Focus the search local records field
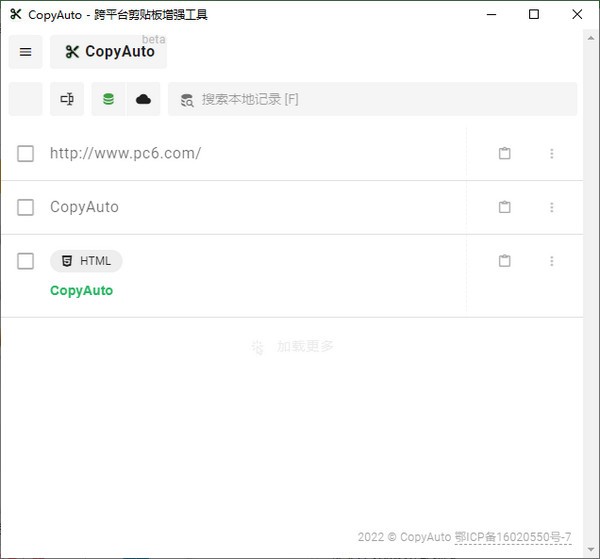Screen dimensions: 600x559 [x=372, y=99]
